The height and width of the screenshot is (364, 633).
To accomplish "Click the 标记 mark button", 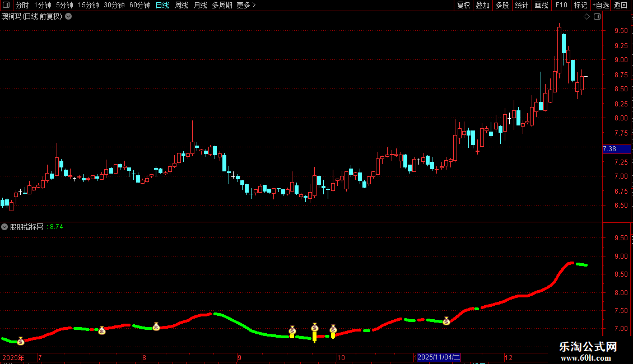I will 580,5.
